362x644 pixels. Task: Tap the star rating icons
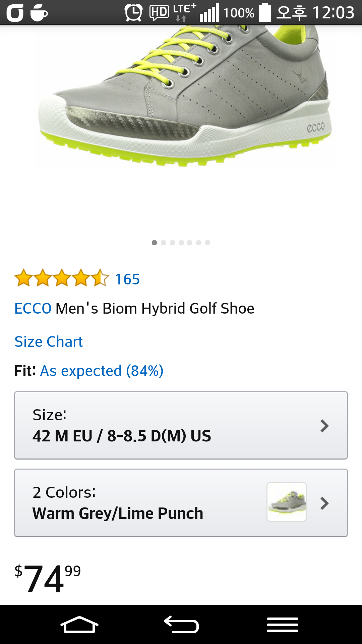pos(62,278)
